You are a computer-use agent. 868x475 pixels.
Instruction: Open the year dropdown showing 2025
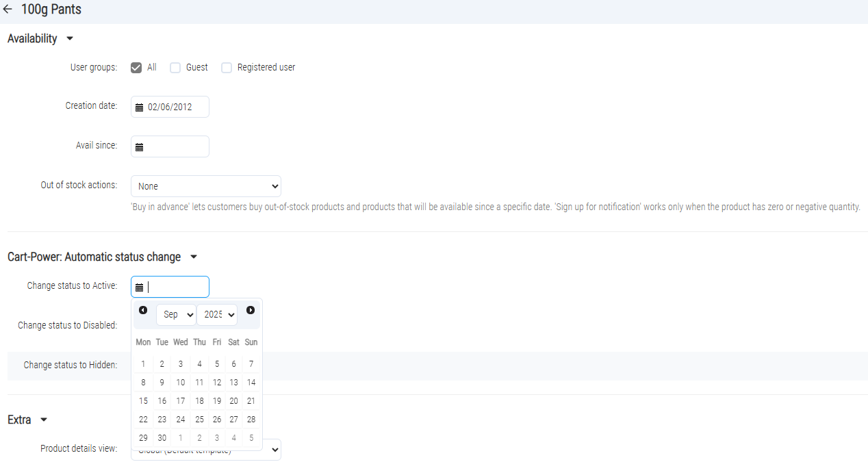(217, 315)
